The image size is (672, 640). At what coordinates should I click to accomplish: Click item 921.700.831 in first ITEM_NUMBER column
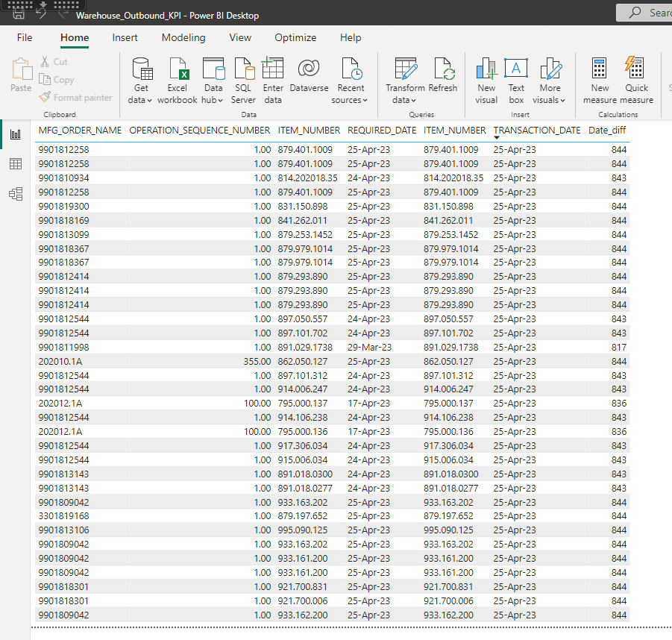pos(303,586)
